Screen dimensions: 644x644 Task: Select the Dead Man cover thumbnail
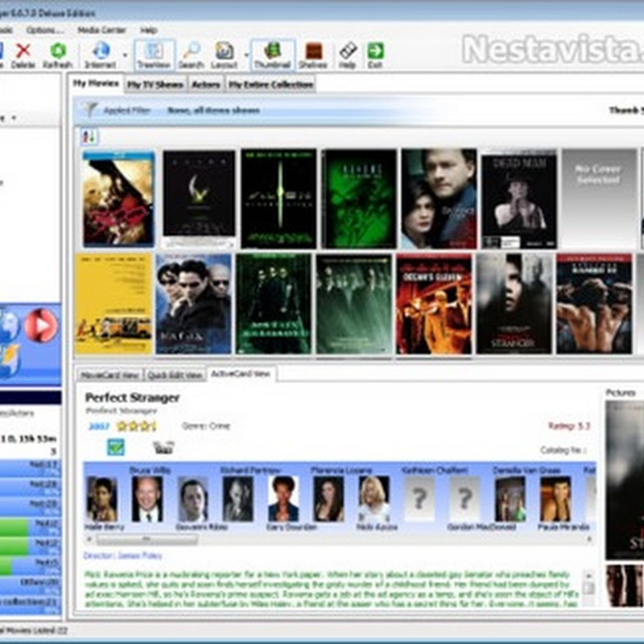[x=519, y=200]
